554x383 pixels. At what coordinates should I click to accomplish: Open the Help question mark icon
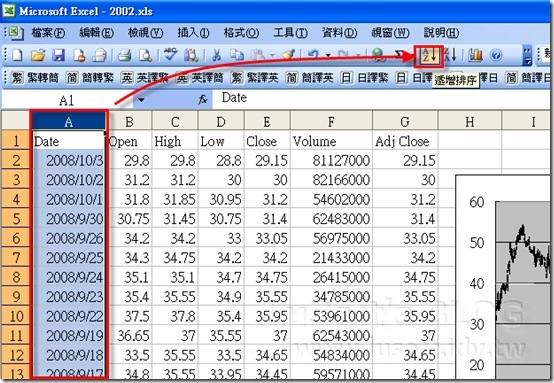[x=496, y=55]
